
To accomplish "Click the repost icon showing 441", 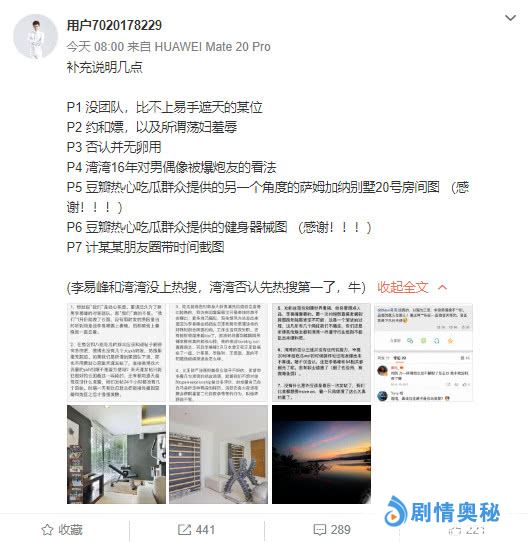I will (x=184, y=530).
